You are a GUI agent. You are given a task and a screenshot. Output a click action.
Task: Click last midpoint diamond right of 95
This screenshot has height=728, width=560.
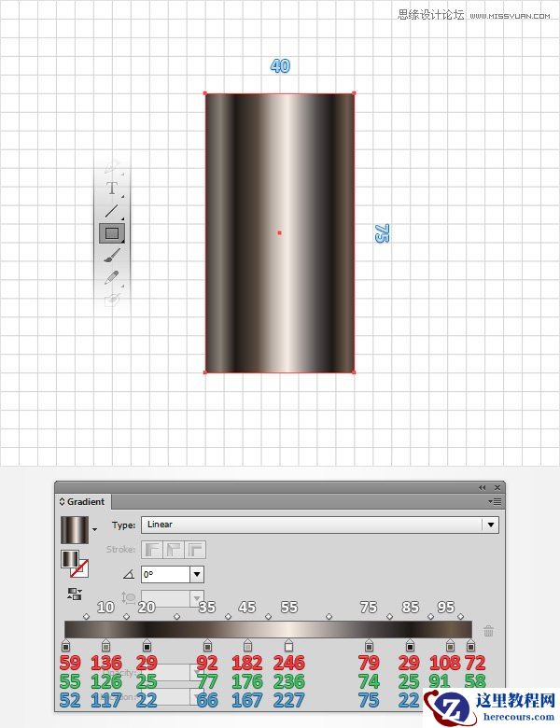461,617
